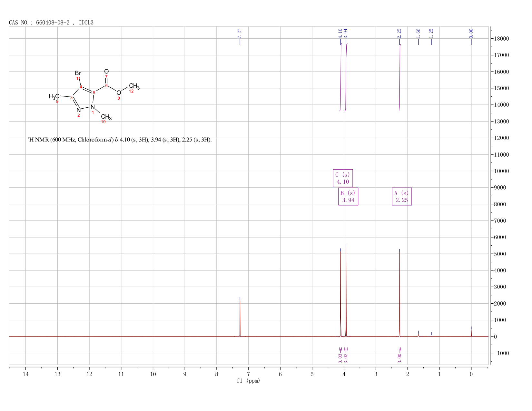Click the N atom labeled 2
The image size is (532, 411).
[78, 110]
